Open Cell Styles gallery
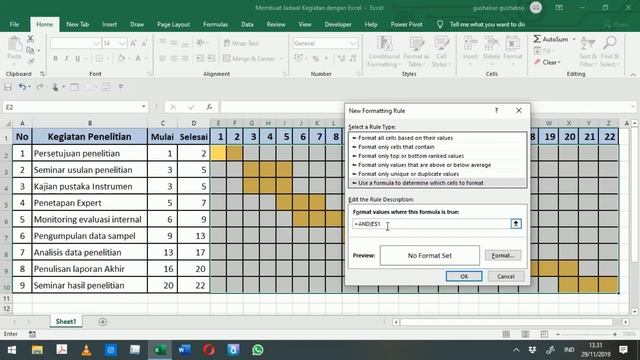 tap(441, 52)
